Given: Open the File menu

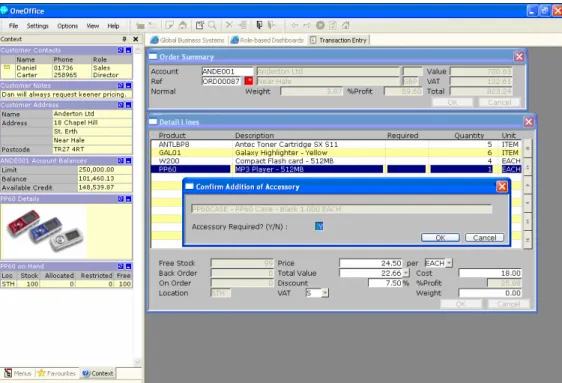Looking at the screenshot, I should click(x=14, y=26).
